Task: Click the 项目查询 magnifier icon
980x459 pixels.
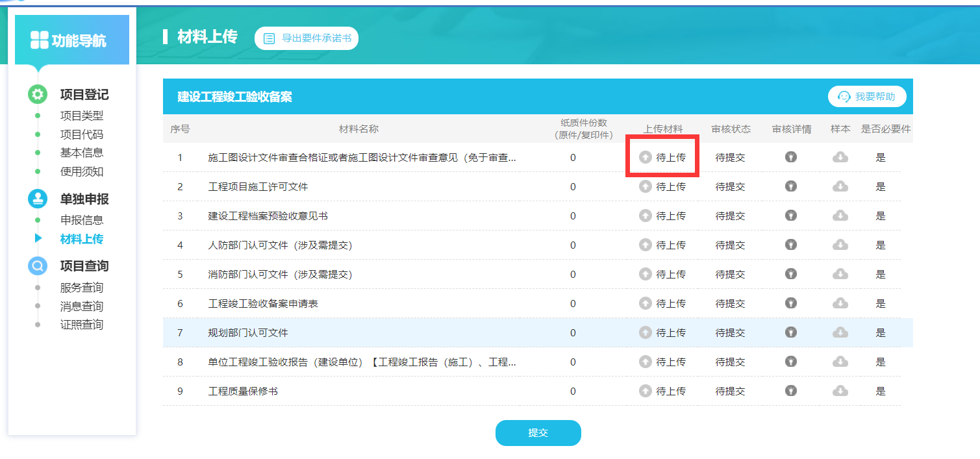Action: point(38,266)
